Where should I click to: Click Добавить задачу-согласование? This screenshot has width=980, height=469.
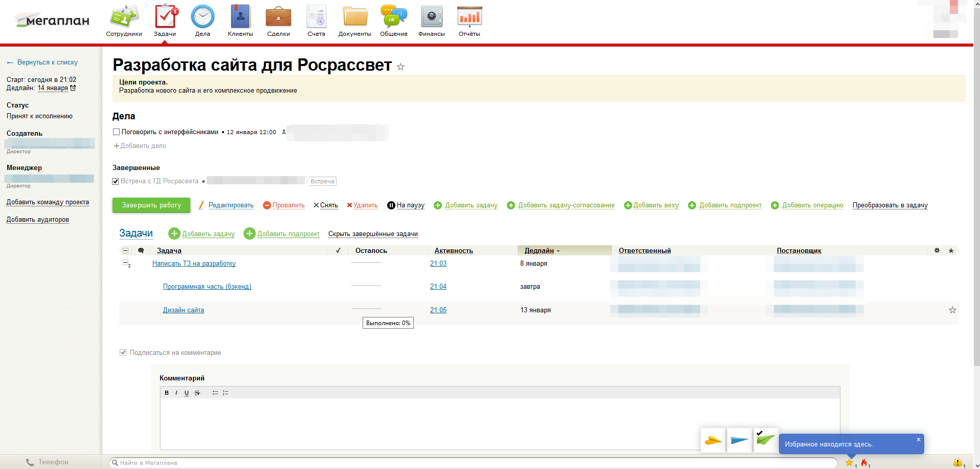(x=566, y=205)
